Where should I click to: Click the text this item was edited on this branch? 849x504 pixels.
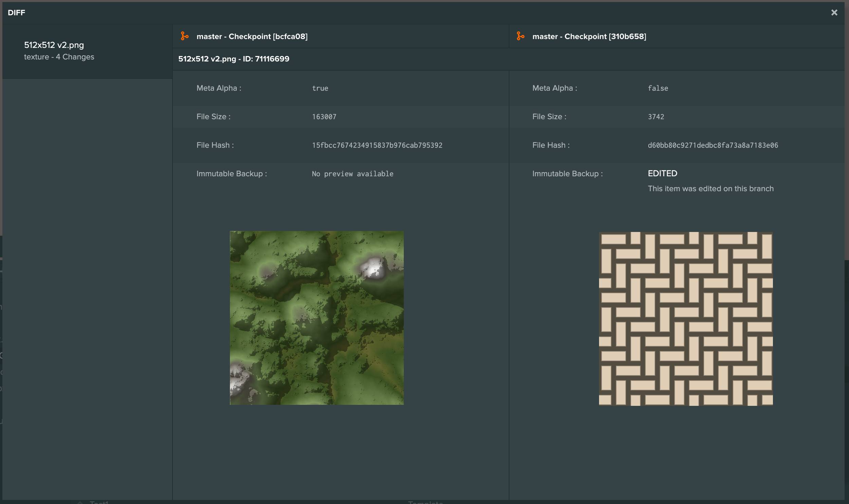[x=710, y=188]
